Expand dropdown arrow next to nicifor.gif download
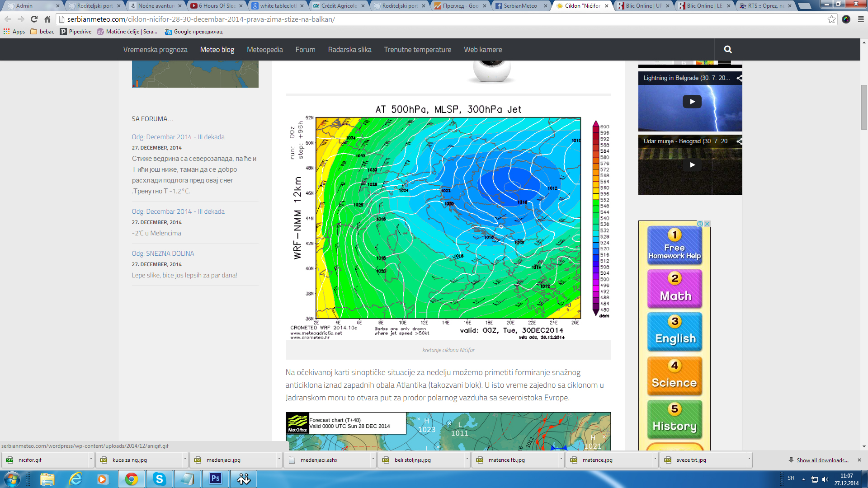Screen dimensions: 868x488 91,460
